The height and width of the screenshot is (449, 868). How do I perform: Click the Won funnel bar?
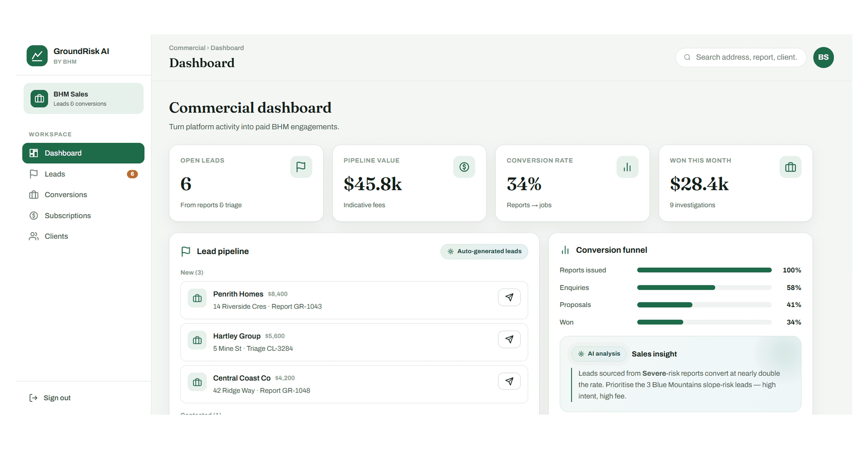tap(704, 322)
